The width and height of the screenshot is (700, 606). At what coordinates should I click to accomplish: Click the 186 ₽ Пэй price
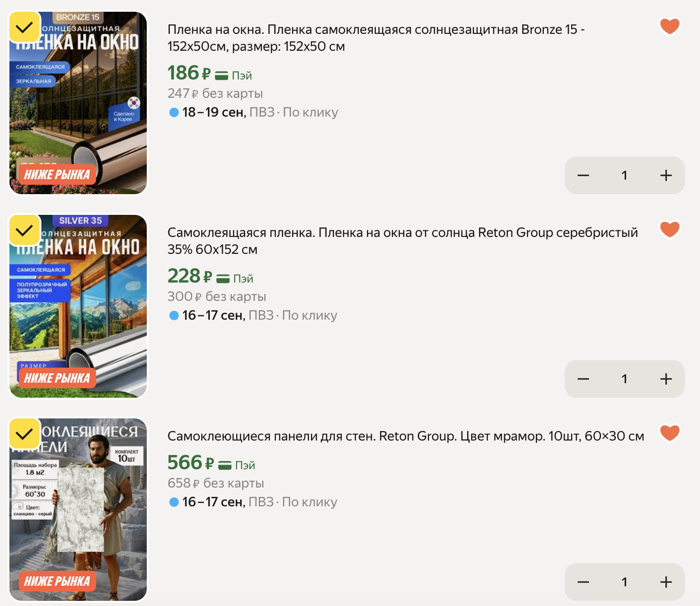(210, 73)
